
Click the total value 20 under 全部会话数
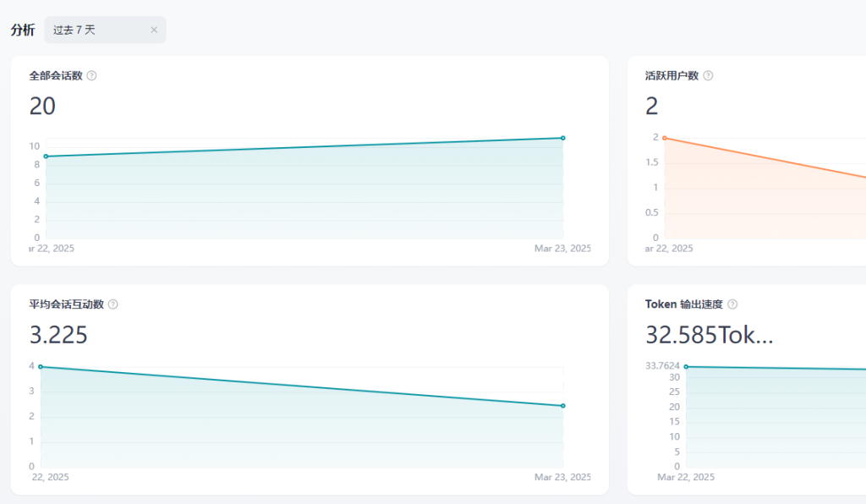point(42,107)
